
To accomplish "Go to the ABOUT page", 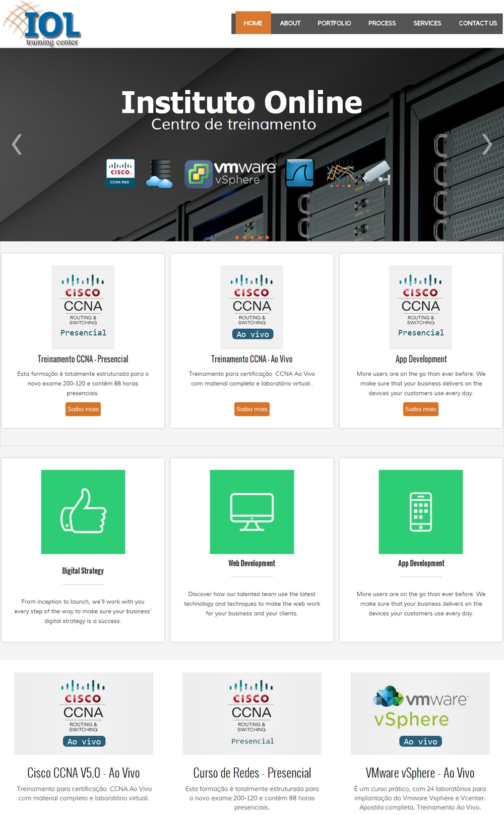I will (290, 23).
